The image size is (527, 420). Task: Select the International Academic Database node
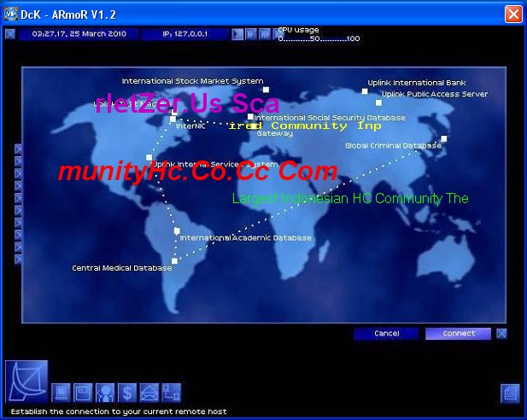177,230
